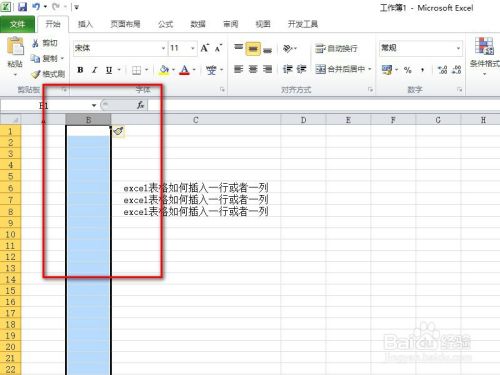Set bottom vertical alignment

[267, 49]
